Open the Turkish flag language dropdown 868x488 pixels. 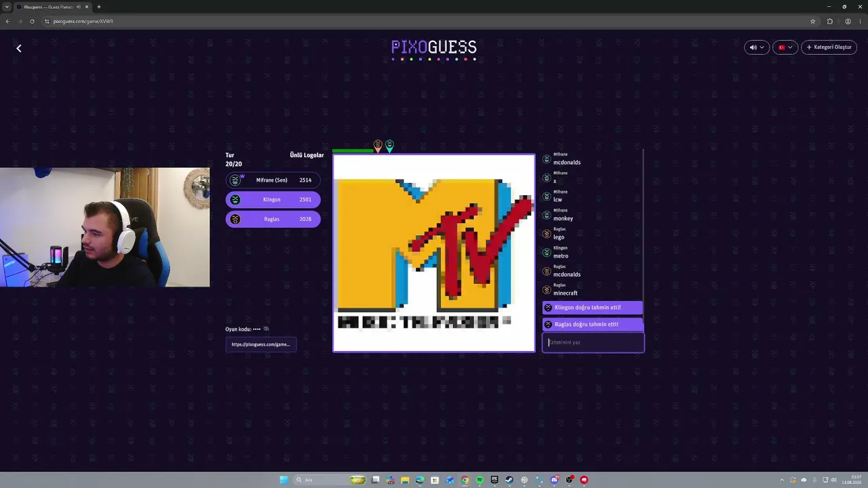[785, 47]
